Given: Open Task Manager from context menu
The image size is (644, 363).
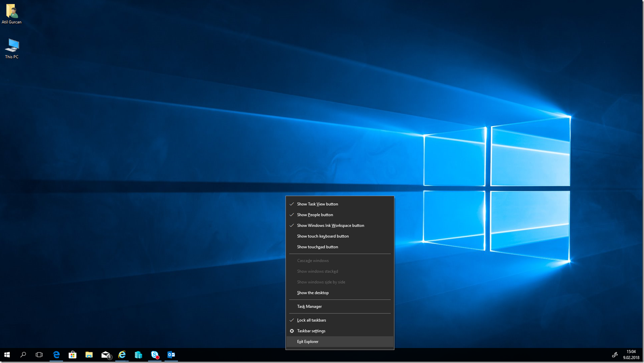Looking at the screenshot, I should [340, 306].
